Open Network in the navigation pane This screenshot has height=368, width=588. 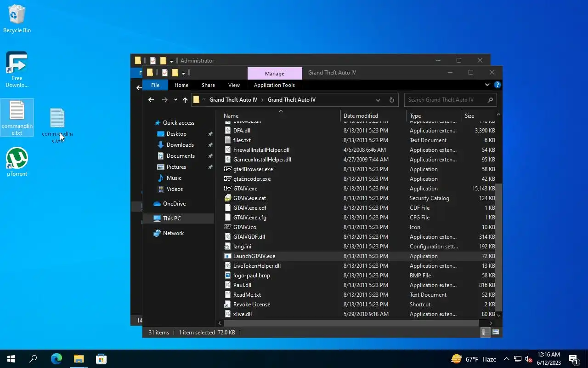(x=173, y=233)
